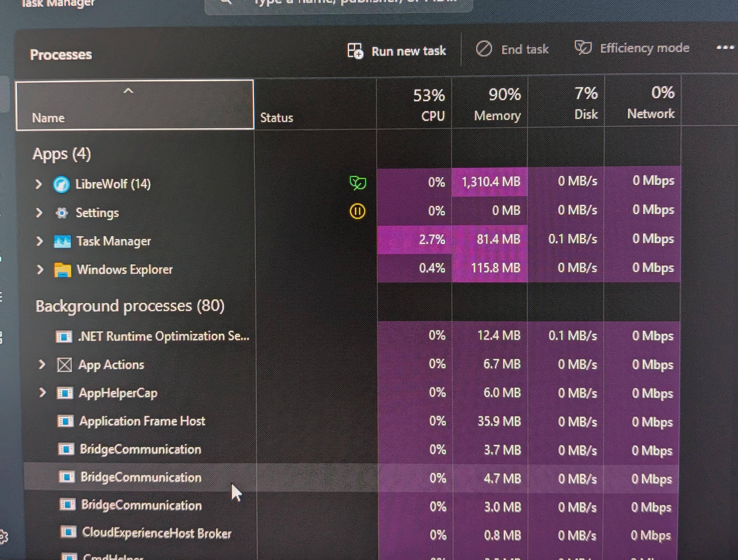Viewport: 738px width, 560px height.
Task: Expand the Settings app entry
Action: 39,213
